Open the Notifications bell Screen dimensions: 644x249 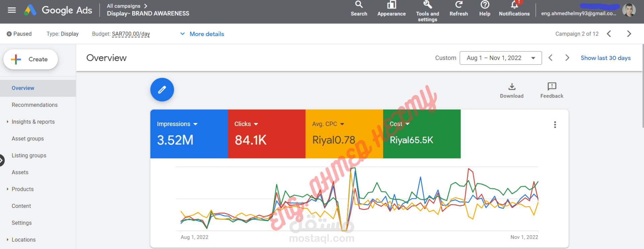coord(514,9)
